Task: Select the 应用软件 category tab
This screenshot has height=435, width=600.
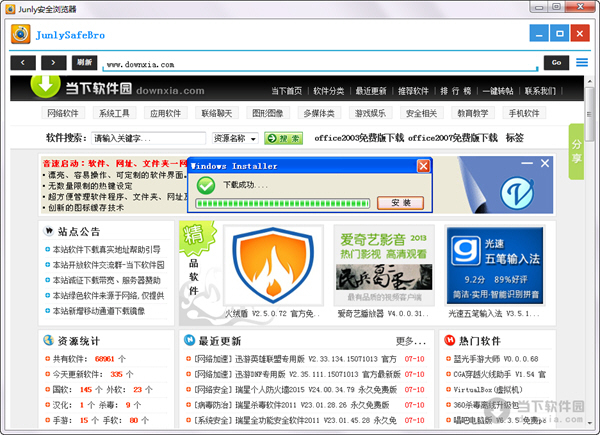Action: (165, 113)
